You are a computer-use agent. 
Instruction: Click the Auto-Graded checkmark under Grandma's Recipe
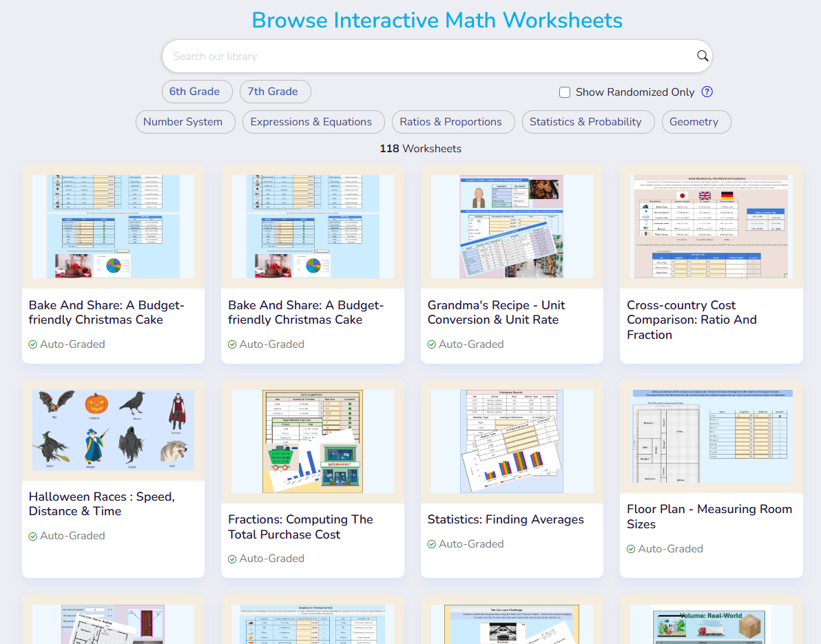(431, 344)
